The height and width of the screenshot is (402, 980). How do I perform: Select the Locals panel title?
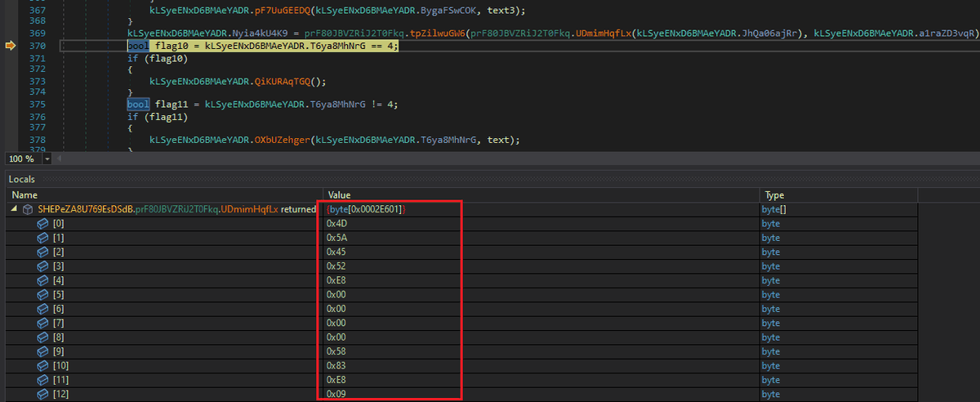pos(23,179)
